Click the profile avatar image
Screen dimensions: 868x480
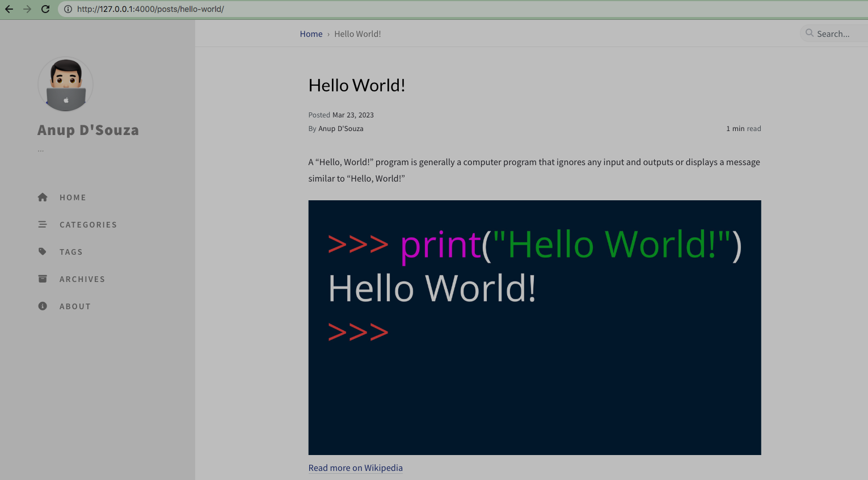(x=65, y=85)
